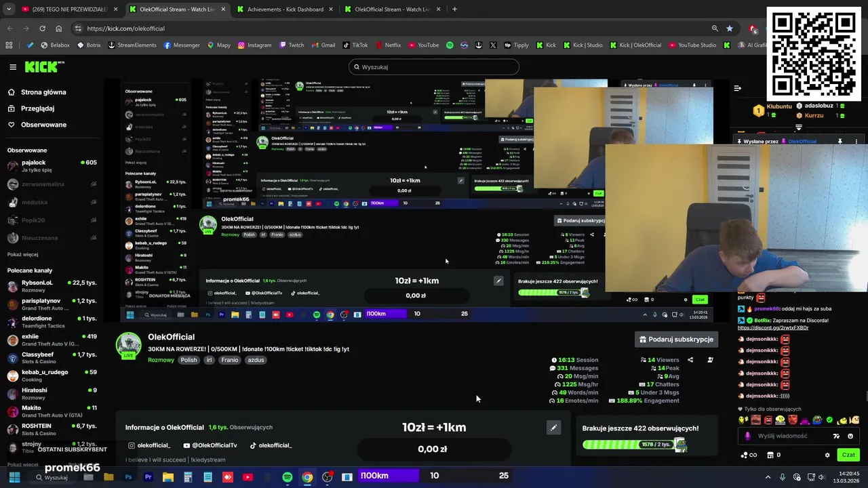This screenshot has height=488, width=868.
Task: Open @OlekOfficialTv YouTube link
Action: click(x=210, y=445)
